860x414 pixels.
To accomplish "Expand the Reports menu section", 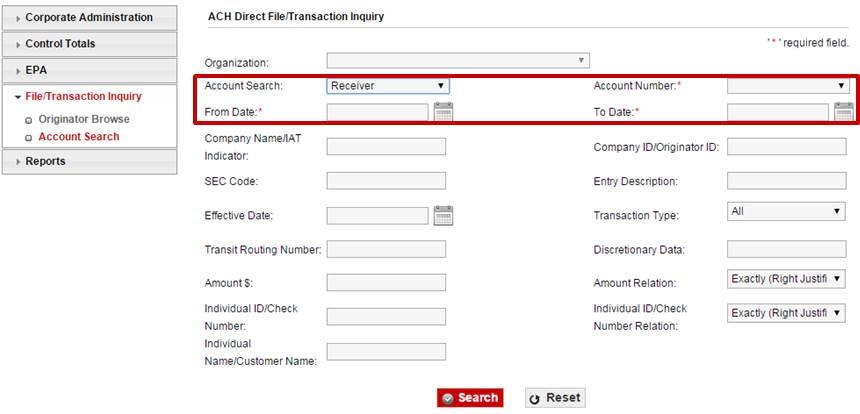I will (89, 161).
